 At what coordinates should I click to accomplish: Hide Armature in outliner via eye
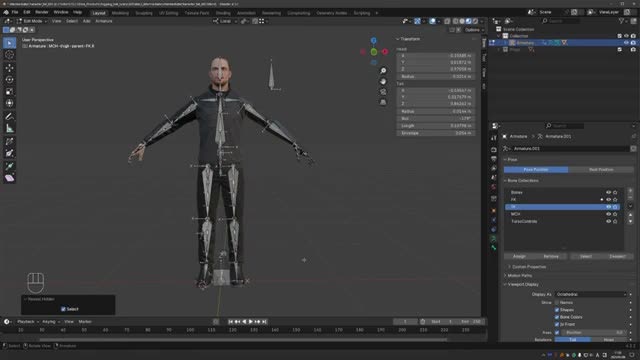pyautogui.click(x=626, y=43)
